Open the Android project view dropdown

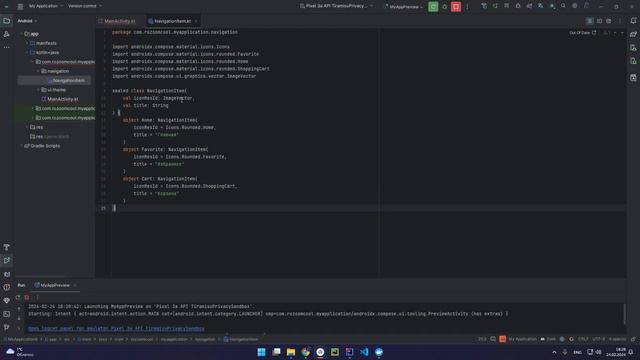[27, 21]
